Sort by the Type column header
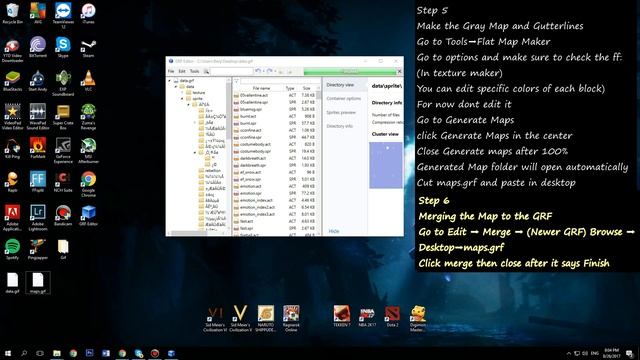The width and height of the screenshot is (640, 360). 290,88
